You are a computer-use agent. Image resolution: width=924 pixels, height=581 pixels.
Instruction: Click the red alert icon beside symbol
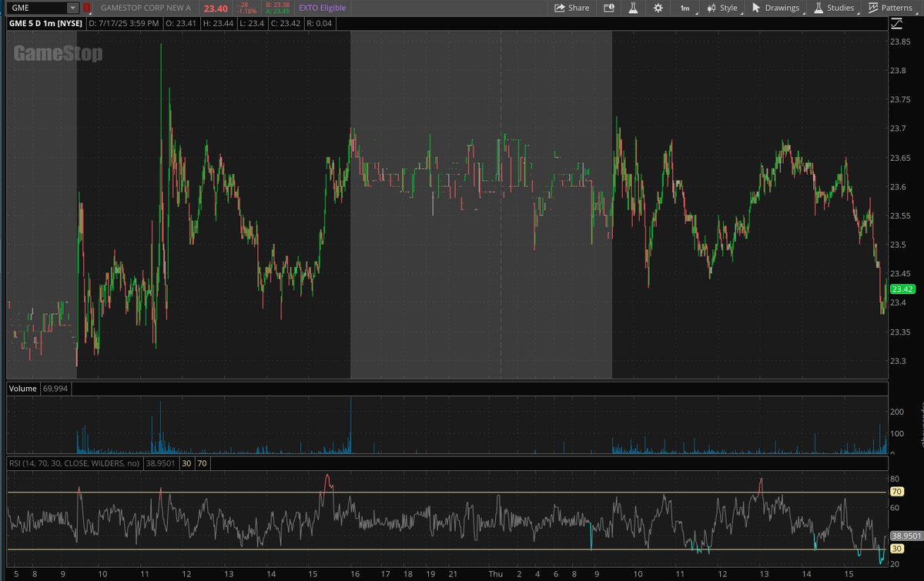[87, 8]
